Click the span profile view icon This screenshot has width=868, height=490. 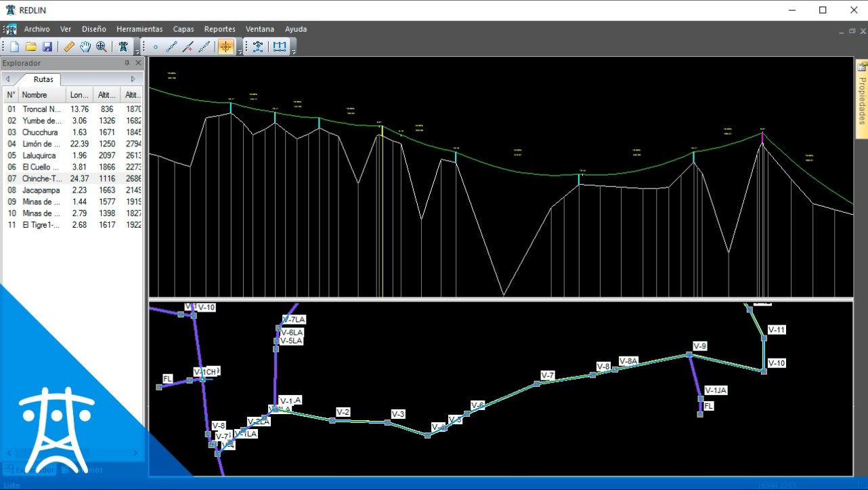point(279,47)
